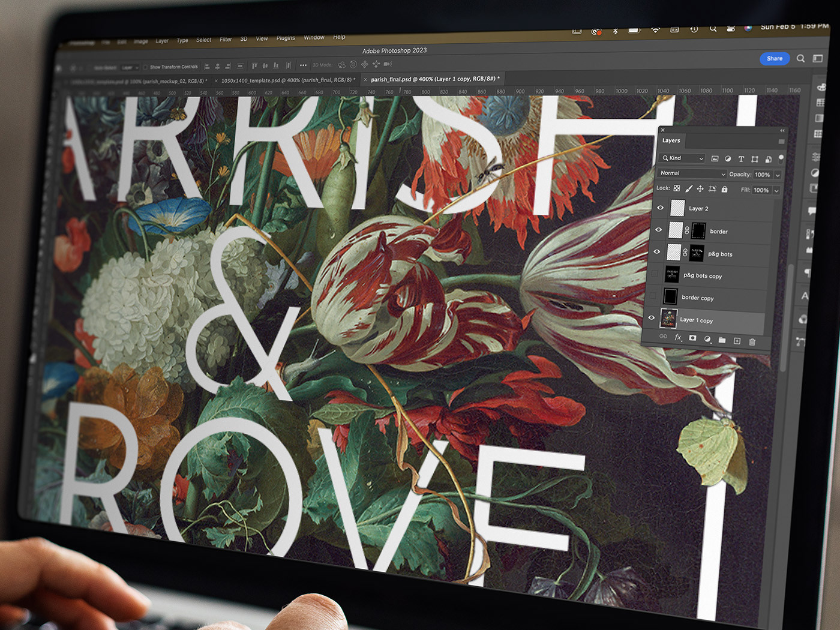Close the parish_final.psd document tab

[365, 79]
